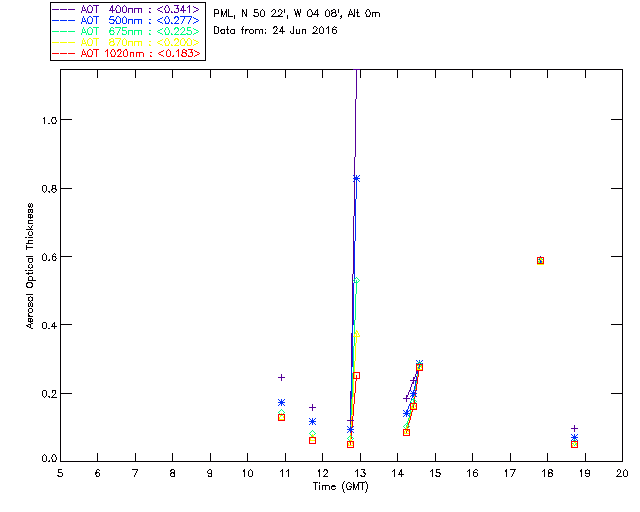Click the 0.2 y-axis tick label
Viewport: 640px width, 512px height.
point(49,394)
